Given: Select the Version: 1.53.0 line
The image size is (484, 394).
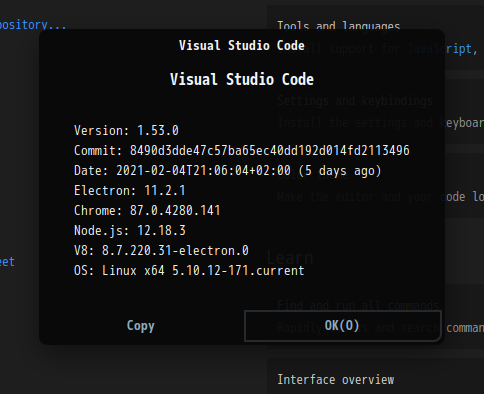Looking at the screenshot, I should [126, 130].
